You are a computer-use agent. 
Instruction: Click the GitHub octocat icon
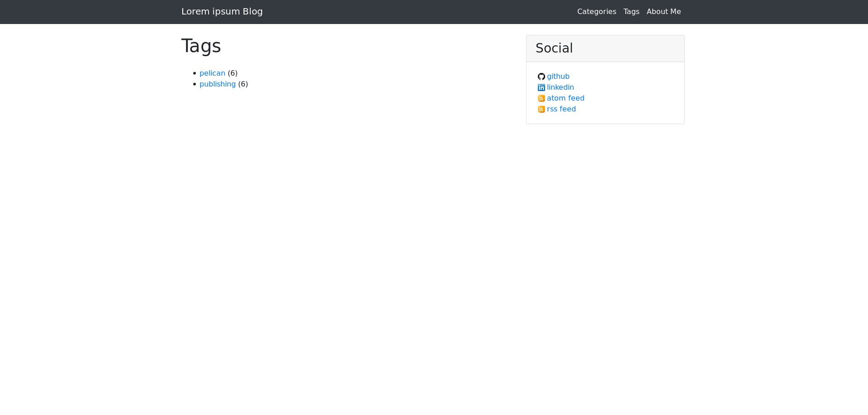(541, 77)
